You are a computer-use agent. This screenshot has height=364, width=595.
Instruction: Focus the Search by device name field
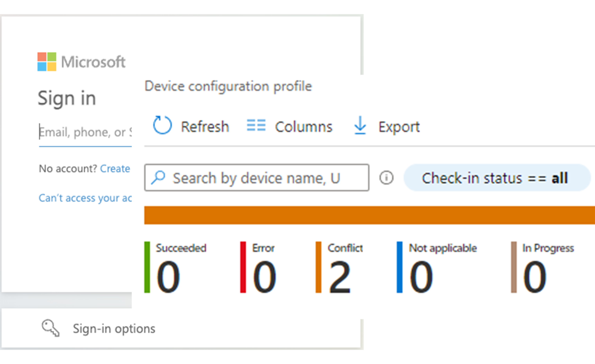[x=257, y=178]
